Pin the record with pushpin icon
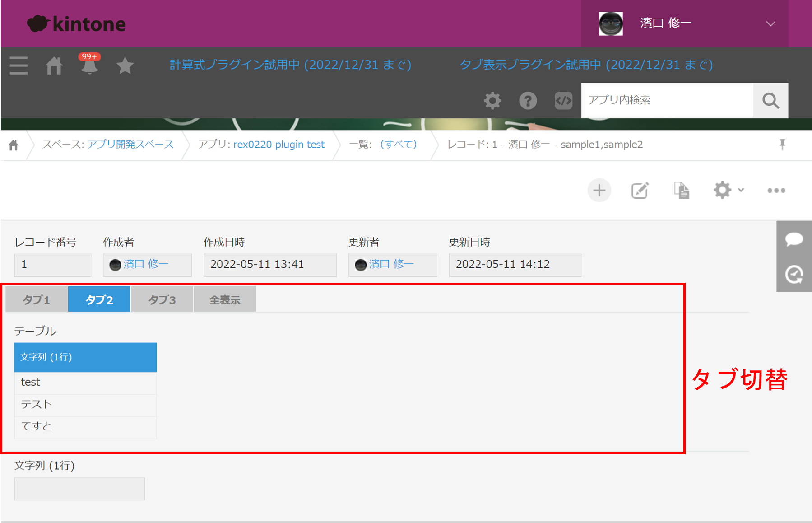Screen dimensions: 812x523 pos(782,145)
